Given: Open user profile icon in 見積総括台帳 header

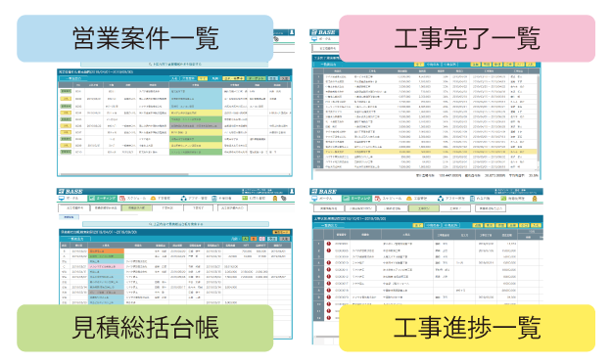Looking at the screenshot, I should point(291,191).
